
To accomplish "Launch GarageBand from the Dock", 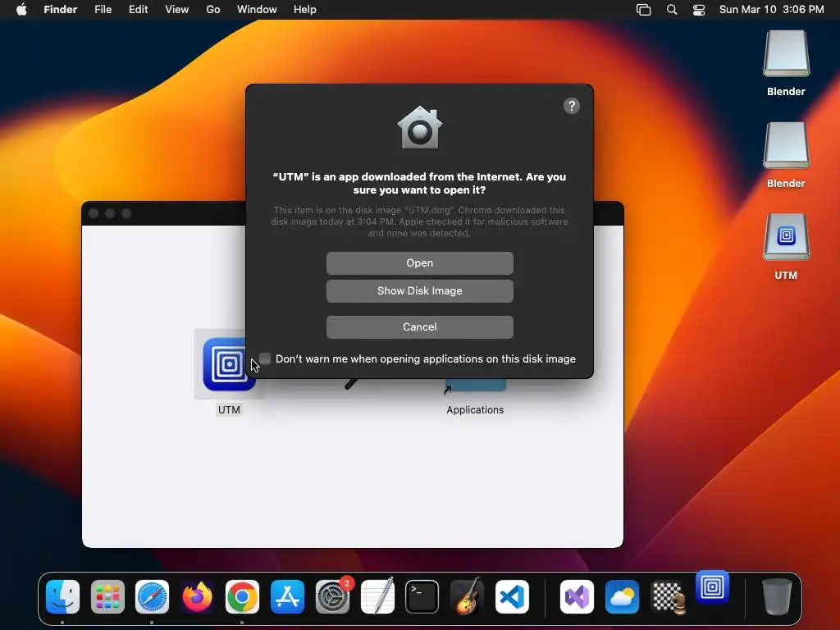I will point(467,596).
